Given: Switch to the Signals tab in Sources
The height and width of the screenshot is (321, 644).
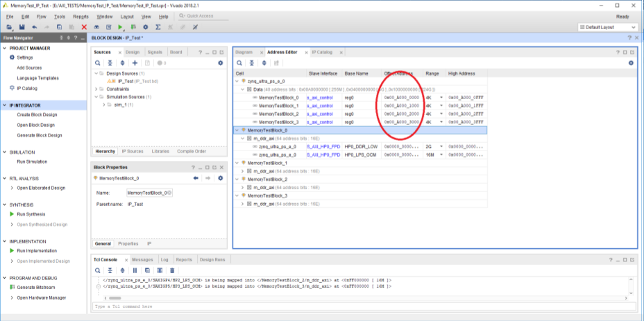Looking at the screenshot, I should (155, 52).
